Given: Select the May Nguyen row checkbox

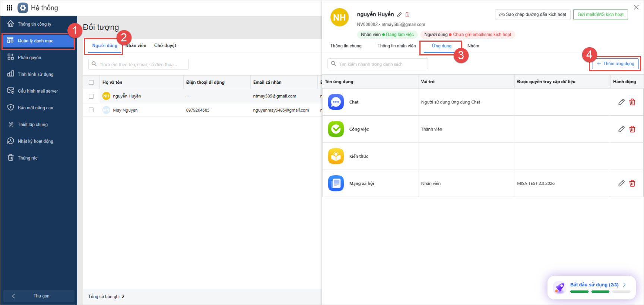Looking at the screenshot, I should [x=91, y=110].
